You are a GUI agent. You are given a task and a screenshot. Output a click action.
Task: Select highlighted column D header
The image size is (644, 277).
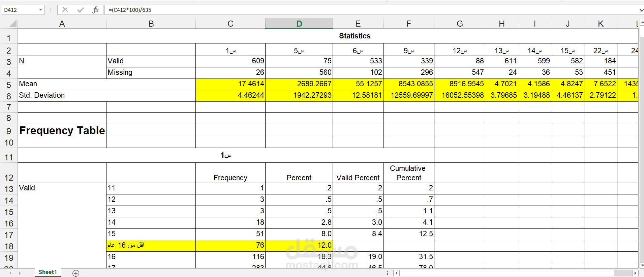(299, 24)
